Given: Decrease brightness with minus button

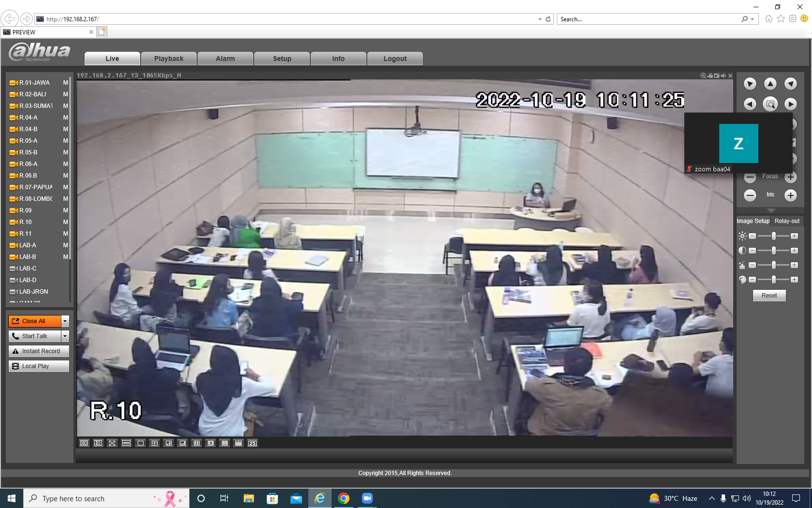Looking at the screenshot, I should tap(753, 236).
